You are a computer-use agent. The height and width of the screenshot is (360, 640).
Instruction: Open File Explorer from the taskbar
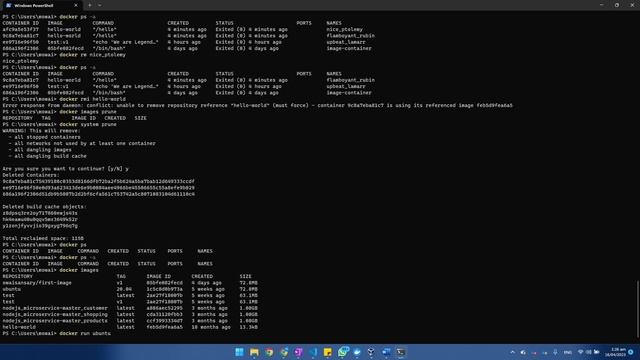click(254, 352)
